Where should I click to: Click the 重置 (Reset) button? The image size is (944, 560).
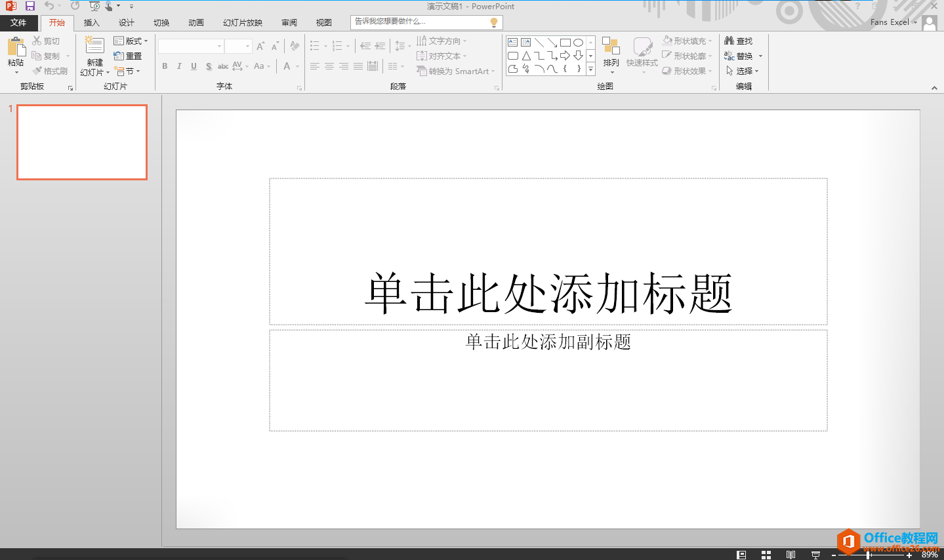[128, 56]
